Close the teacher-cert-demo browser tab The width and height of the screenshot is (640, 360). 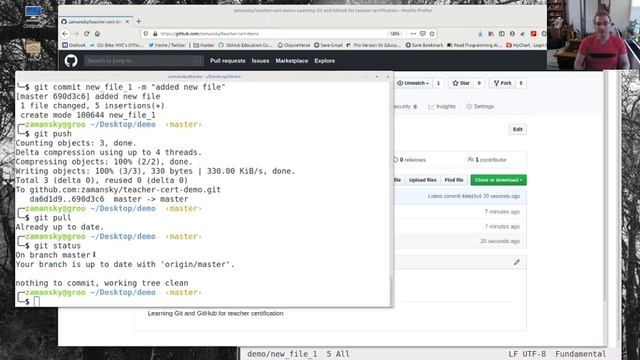point(127,21)
